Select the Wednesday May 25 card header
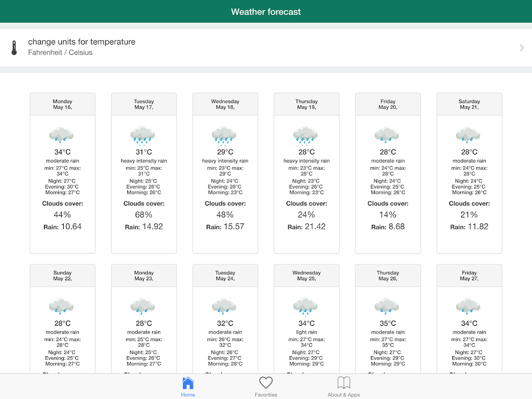 pyautogui.click(x=307, y=275)
